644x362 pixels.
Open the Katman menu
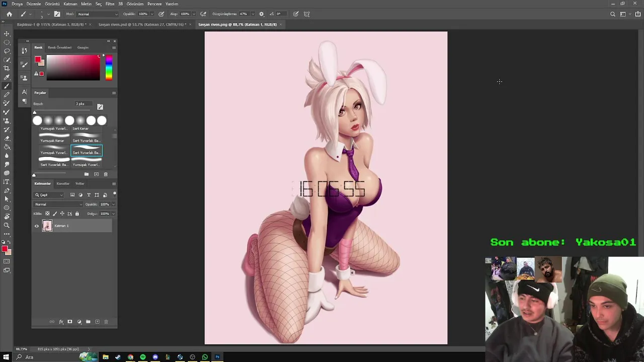click(x=70, y=4)
